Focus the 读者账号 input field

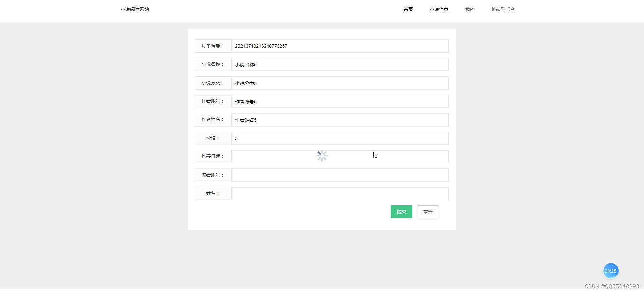pyautogui.click(x=340, y=175)
